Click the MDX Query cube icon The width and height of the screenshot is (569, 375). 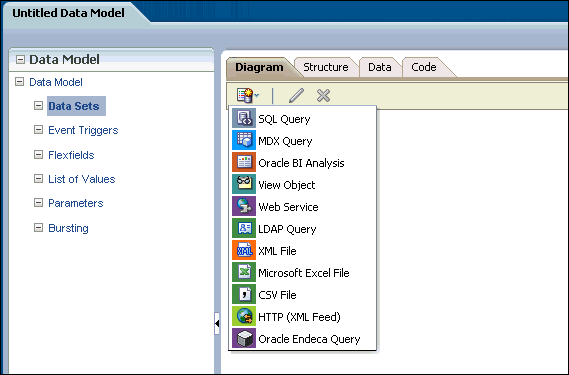pyautogui.click(x=244, y=140)
